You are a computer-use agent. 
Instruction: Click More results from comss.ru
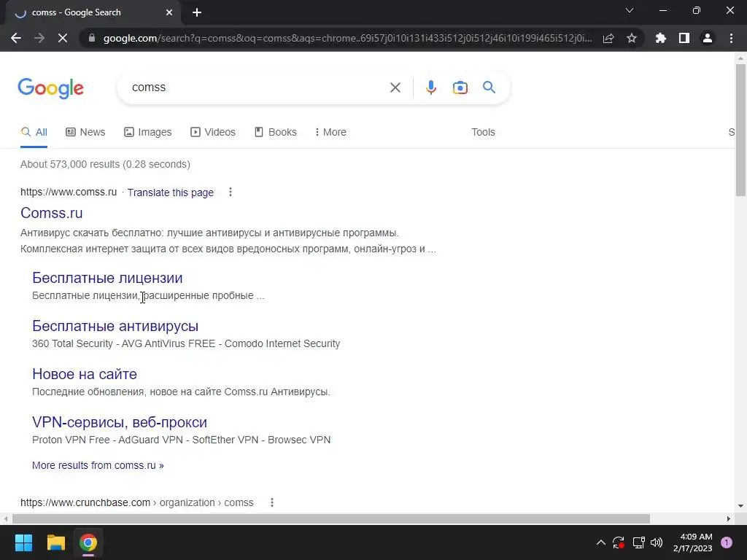[x=98, y=465]
